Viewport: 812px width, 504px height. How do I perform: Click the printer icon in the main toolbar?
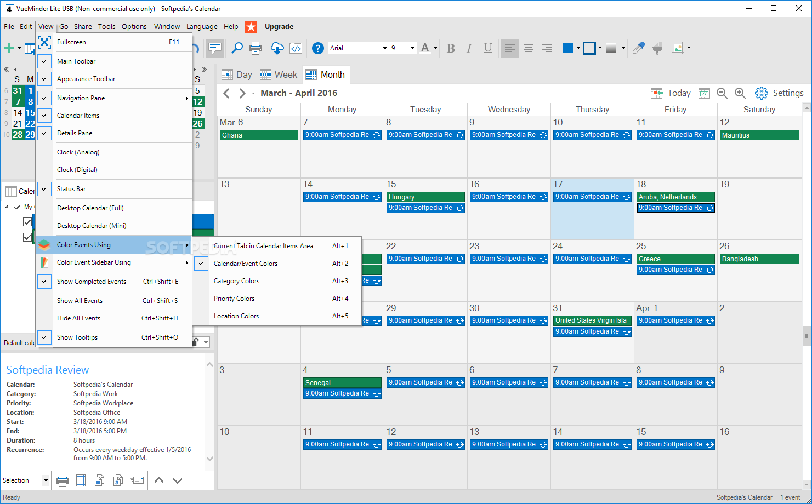255,48
